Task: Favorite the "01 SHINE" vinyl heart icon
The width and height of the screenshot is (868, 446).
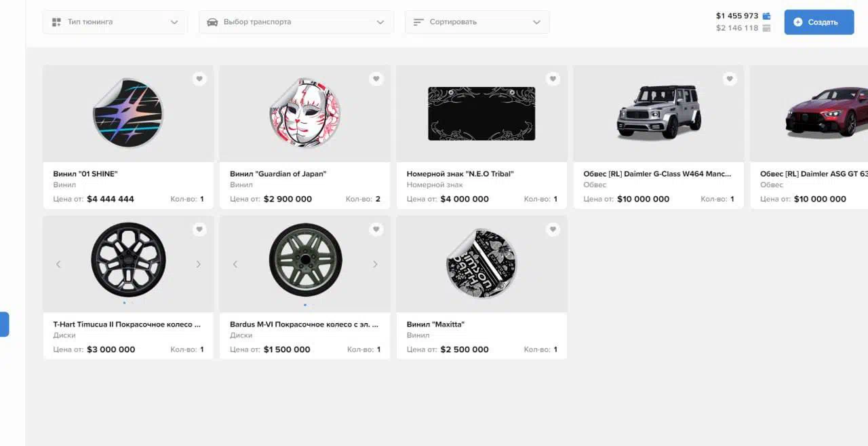Action: click(x=199, y=79)
